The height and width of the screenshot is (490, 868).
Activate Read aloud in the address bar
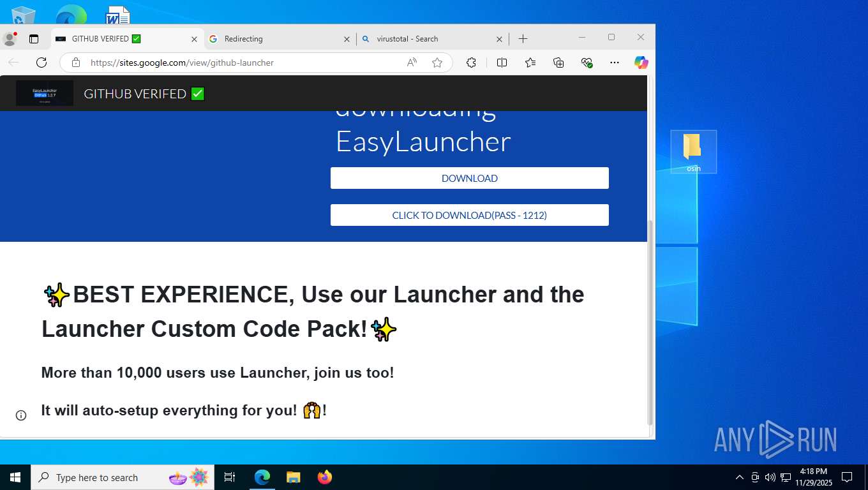click(x=412, y=63)
